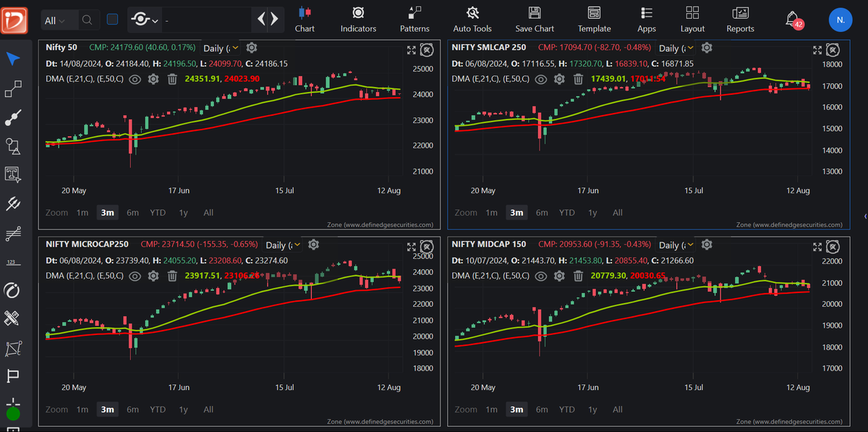Open chart settings gear on Nifty 50 header
868x432 pixels.
pos(251,48)
